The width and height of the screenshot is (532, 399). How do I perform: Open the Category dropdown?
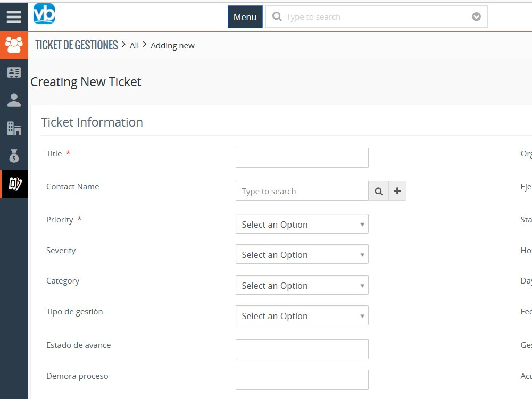(302, 285)
